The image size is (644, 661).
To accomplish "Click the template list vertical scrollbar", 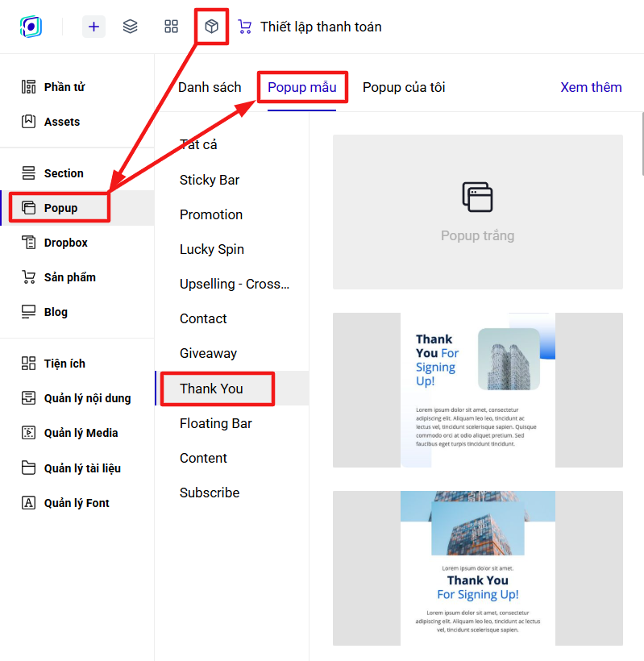I will click(642, 143).
